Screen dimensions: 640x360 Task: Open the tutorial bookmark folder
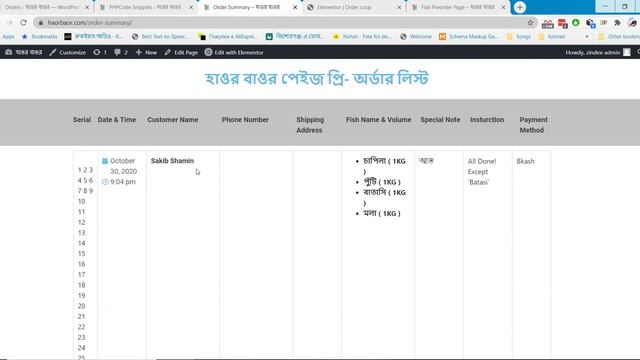[x=551, y=37]
